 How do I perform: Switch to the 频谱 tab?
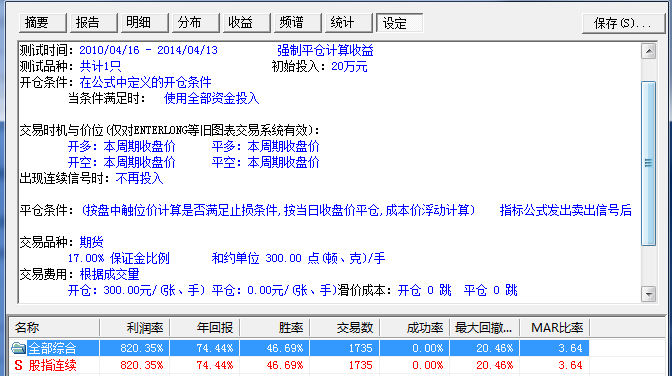click(x=297, y=23)
